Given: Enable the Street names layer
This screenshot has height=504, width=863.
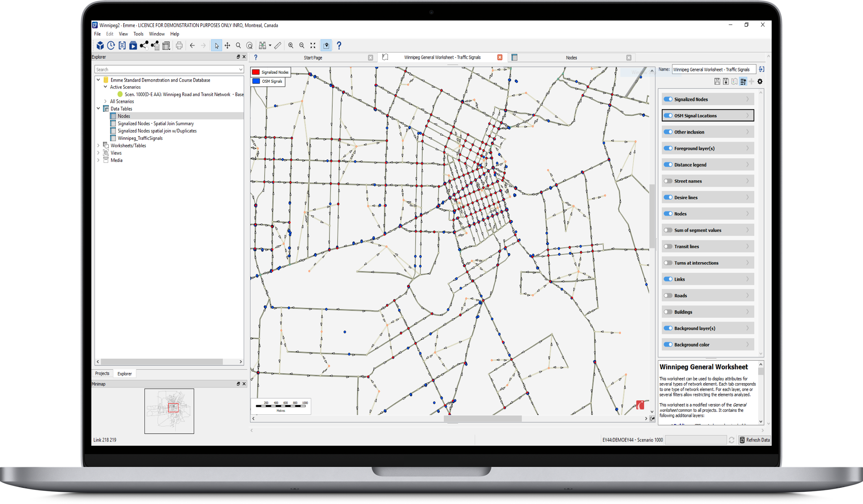Looking at the screenshot, I should click(x=668, y=181).
